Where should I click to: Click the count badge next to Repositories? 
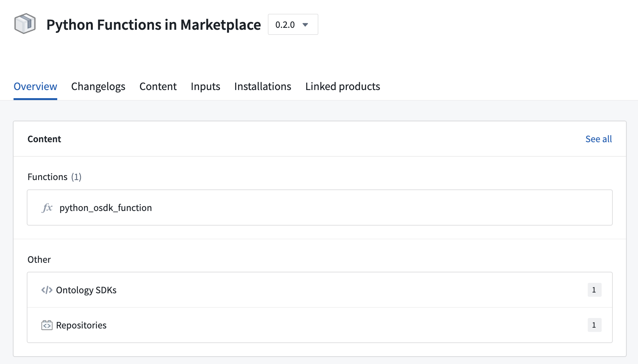(x=594, y=325)
